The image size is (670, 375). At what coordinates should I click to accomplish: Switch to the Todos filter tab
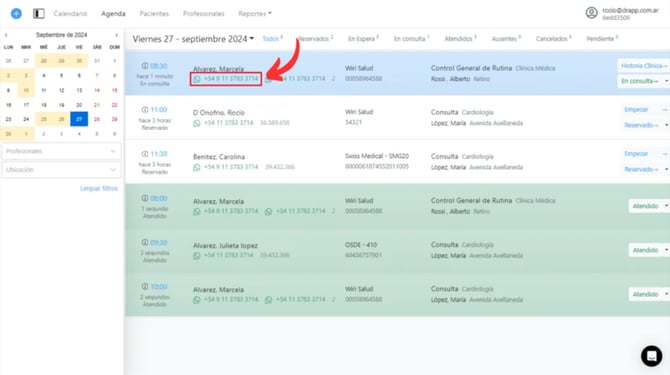pyautogui.click(x=272, y=38)
